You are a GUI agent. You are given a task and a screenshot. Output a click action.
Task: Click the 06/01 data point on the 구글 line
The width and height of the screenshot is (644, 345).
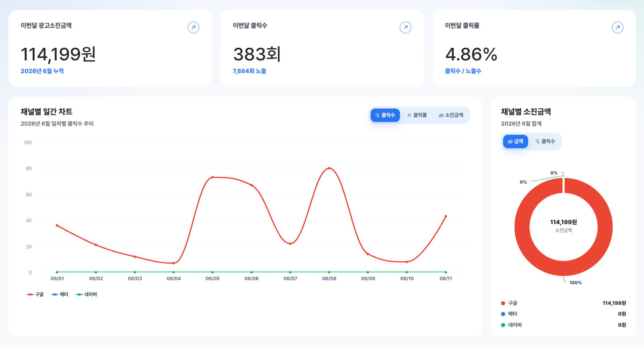(57, 225)
